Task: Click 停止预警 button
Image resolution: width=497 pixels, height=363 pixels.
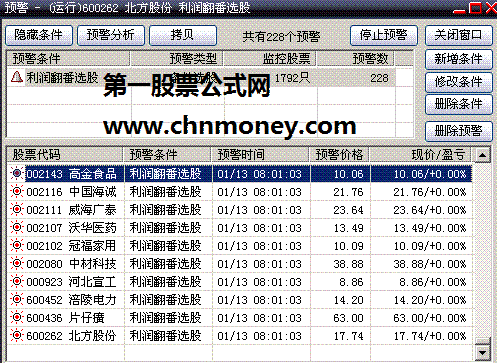Action: point(384,35)
